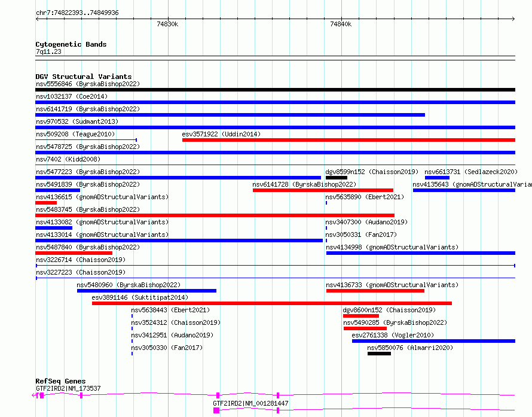532x417 pixels.
Task: Select nsv3524312 (Chaisson2019) label
Action: (176, 322)
